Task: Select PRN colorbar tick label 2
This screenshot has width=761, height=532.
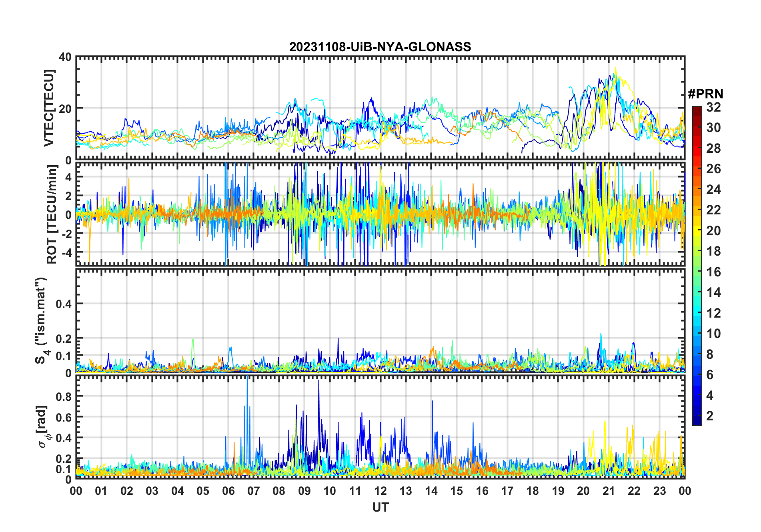Action: point(710,416)
